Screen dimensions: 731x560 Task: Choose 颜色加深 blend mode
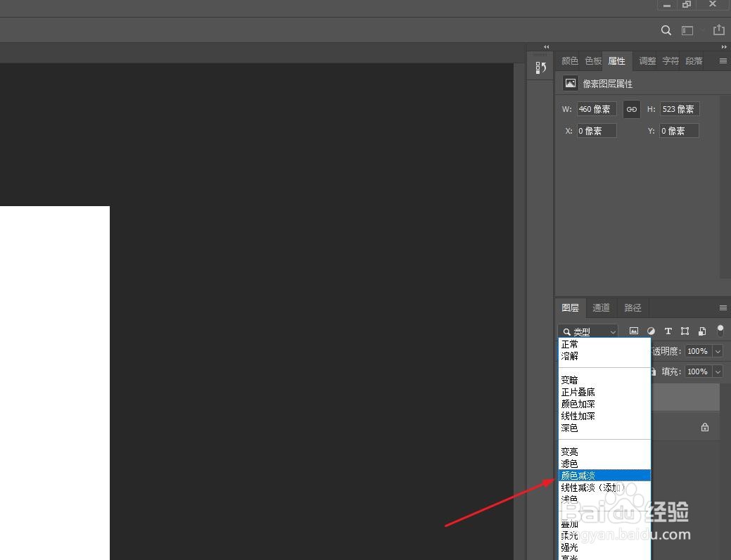pos(604,404)
